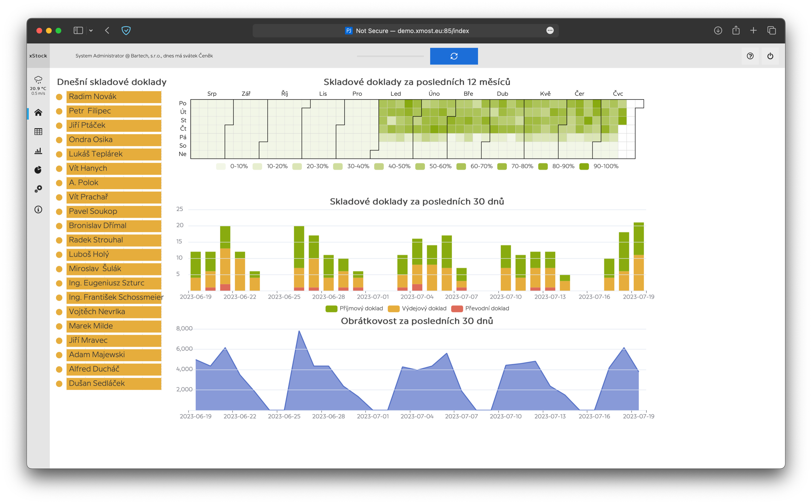
Task: Open the address bar more options
Action: pos(550,31)
